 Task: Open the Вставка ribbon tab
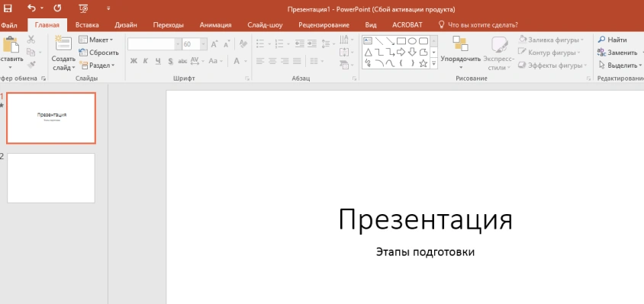[x=87, y=25]
